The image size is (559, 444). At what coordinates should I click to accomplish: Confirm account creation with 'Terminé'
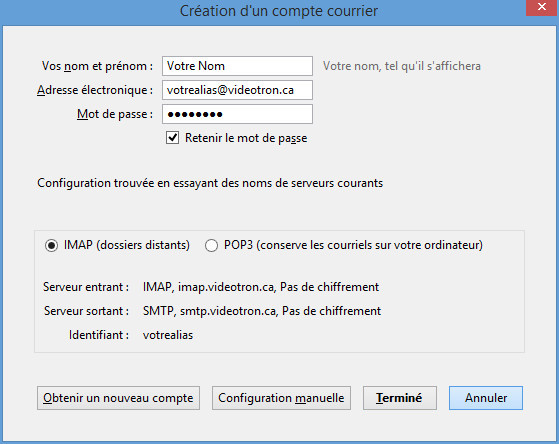click(400, 398)
